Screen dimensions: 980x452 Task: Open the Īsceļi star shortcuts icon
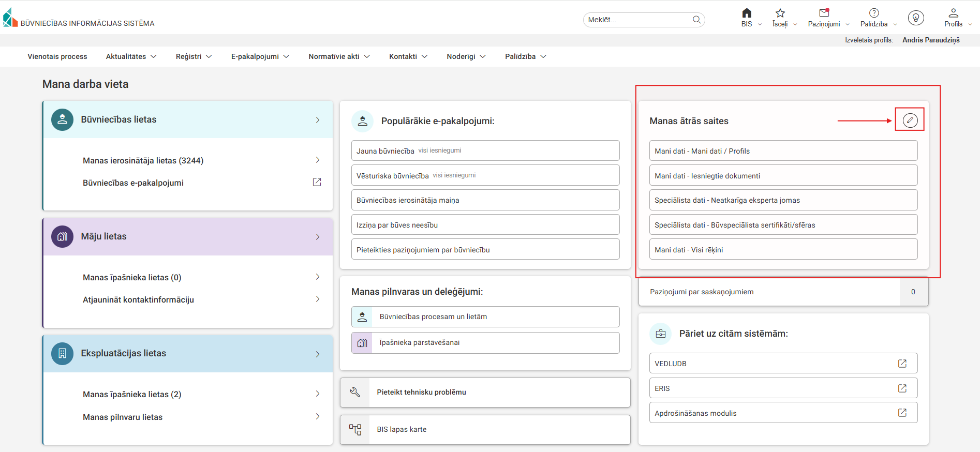[780, 13]
